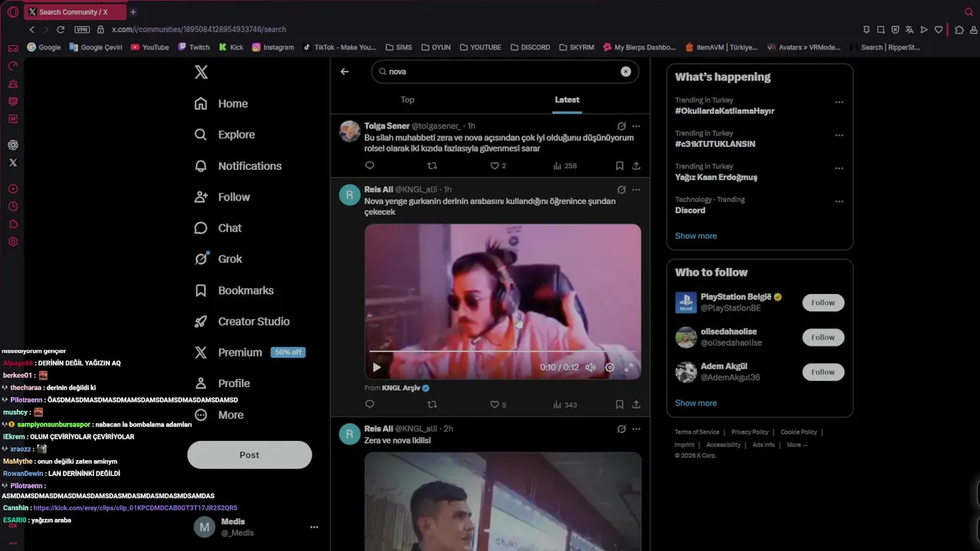Viewport: 980px width, 551px height.
Task: Share the Tolga Sener post
Action: click(636, 165)
